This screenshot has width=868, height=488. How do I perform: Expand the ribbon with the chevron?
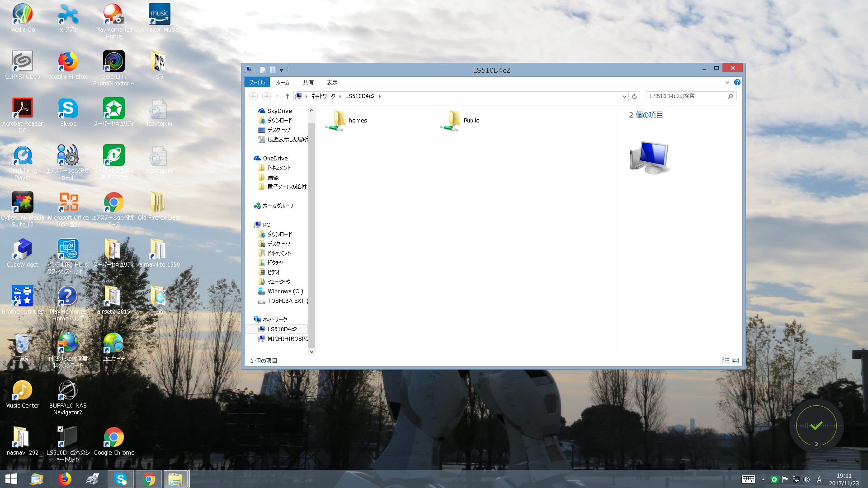[727, 82]
